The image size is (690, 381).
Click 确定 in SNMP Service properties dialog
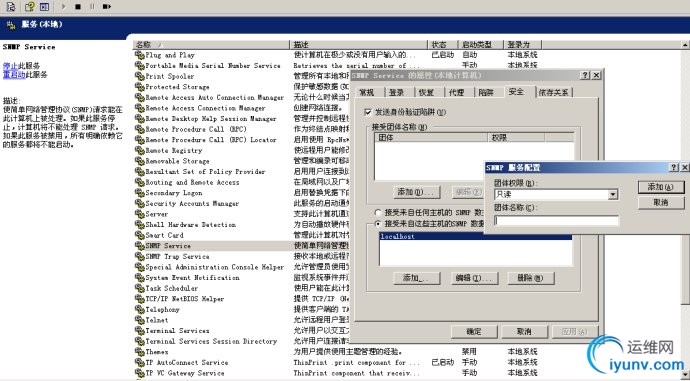tap(474, 331)
